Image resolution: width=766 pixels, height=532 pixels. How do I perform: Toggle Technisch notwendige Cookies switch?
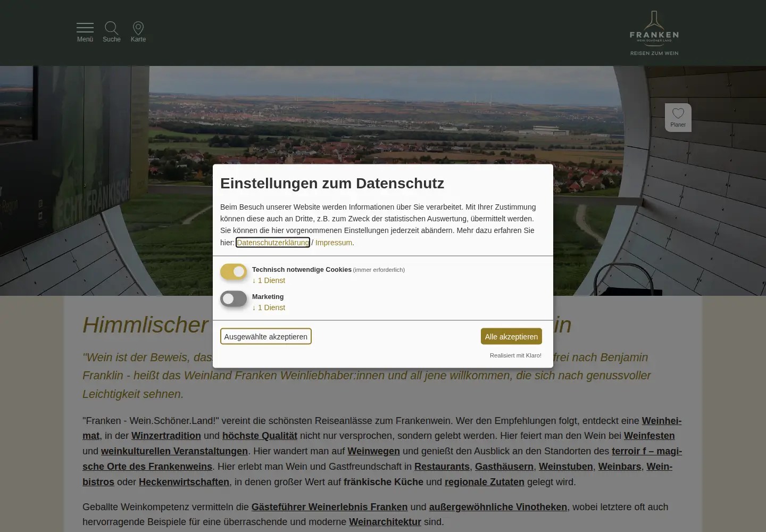tap(234, 272)
